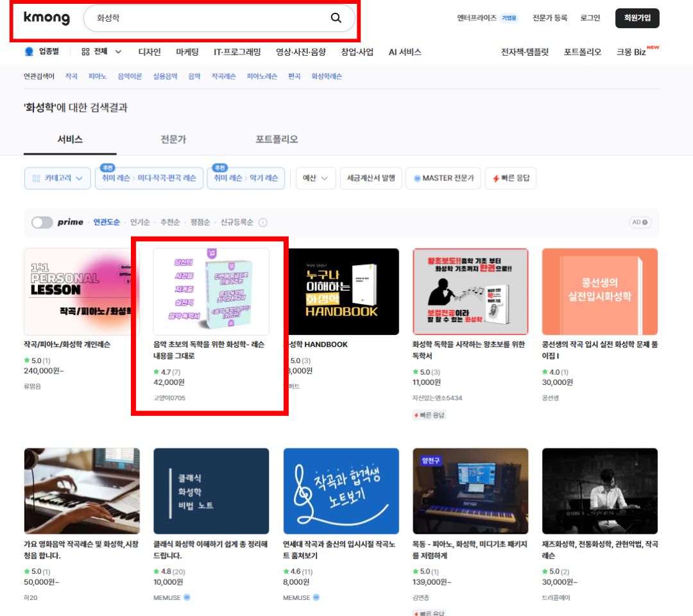
Task: Click related keyword 작곡레슨
Action: pos(223,76)
